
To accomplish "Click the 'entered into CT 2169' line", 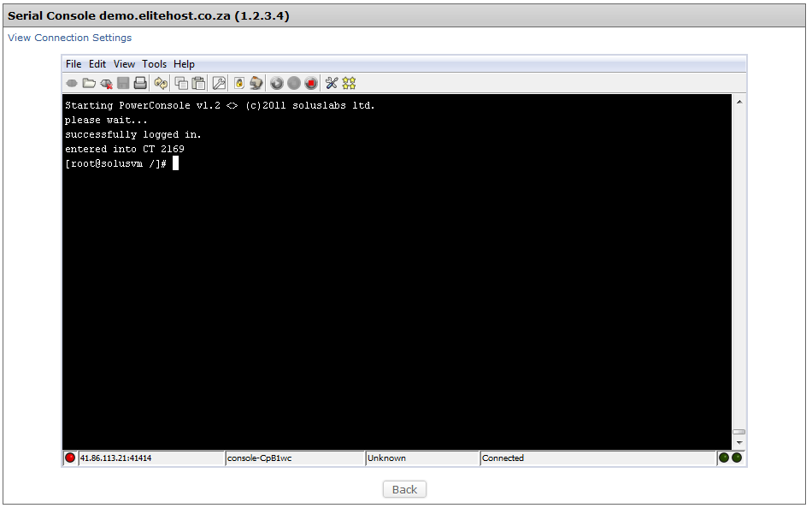I will click(x=125, y=150).
